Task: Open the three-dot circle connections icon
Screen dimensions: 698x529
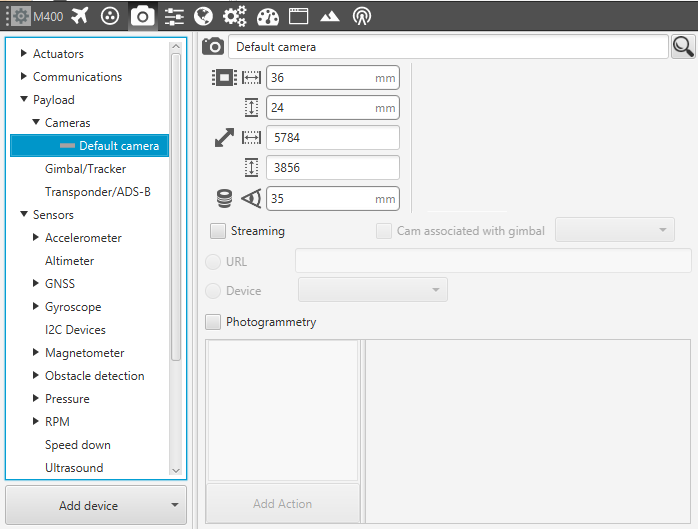Action: 110,16
